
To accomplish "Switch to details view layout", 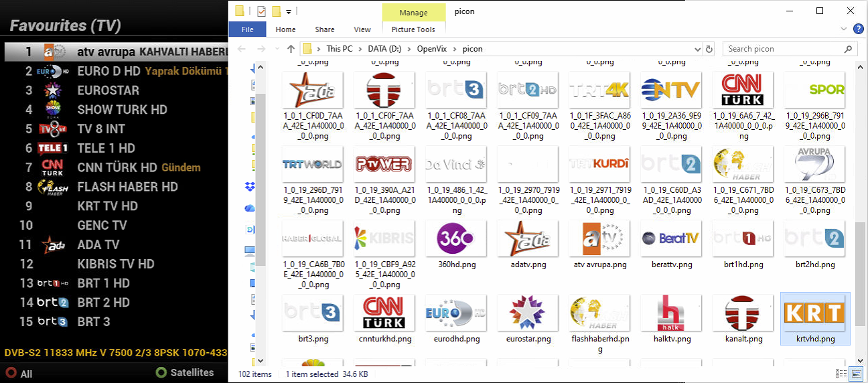I will click(x=841, y=374).
